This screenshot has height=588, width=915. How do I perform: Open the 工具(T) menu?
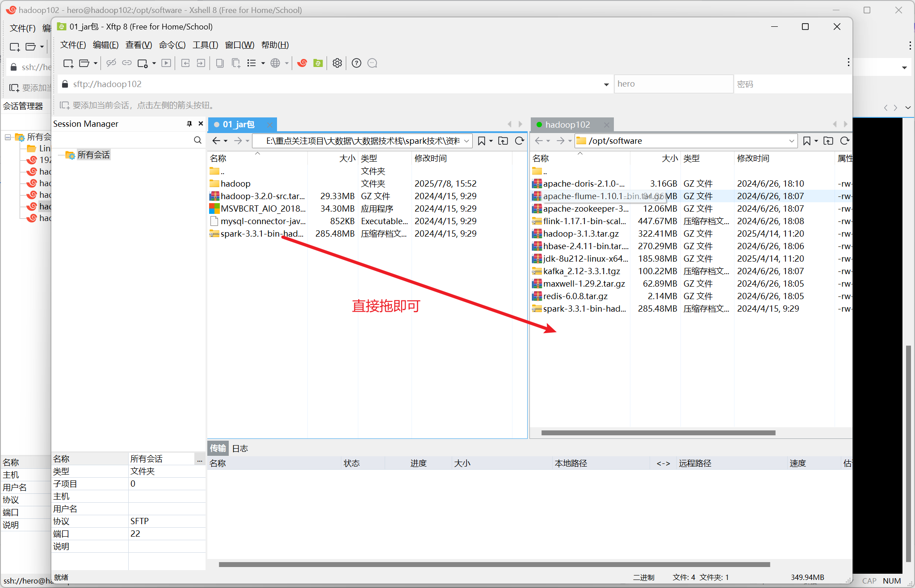(205, 45)
